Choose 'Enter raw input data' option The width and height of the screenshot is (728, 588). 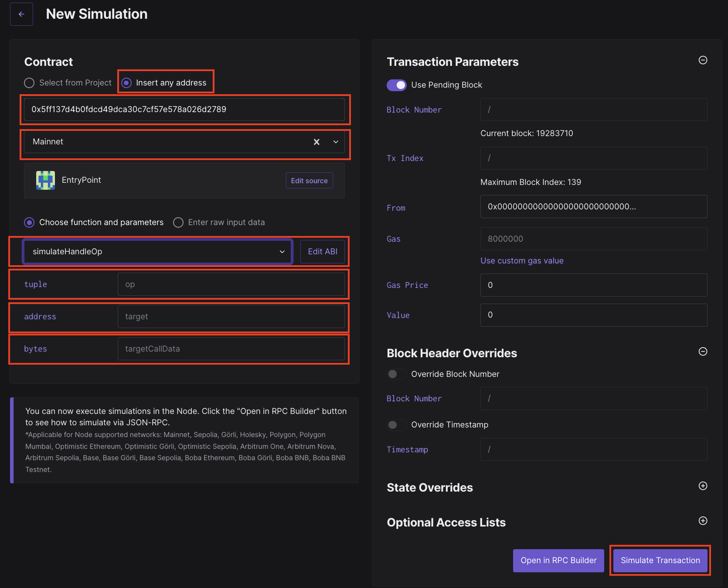tap(178, 222)
